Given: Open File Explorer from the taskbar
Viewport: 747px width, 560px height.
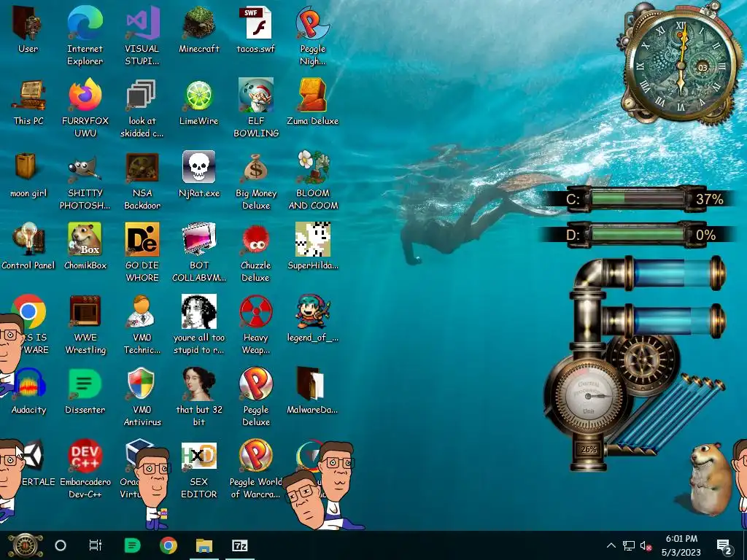Looking at the screenshot, I should [x=204, y=545].
